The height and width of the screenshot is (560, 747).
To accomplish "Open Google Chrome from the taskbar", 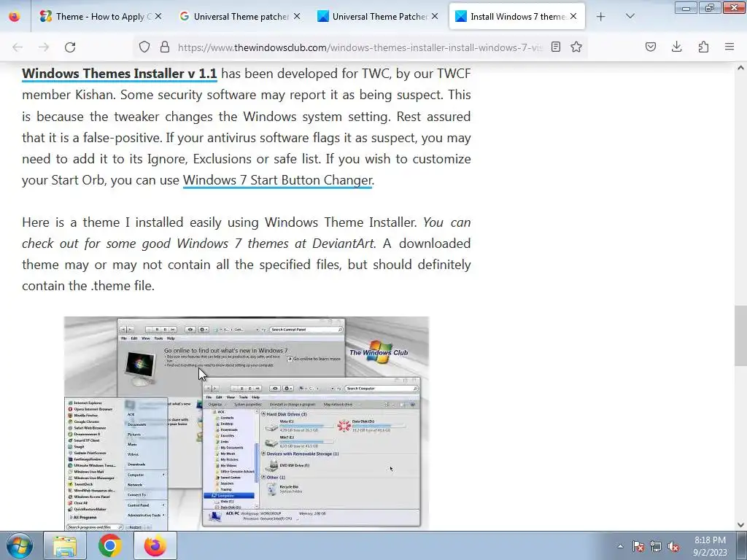I will [110, 545].
